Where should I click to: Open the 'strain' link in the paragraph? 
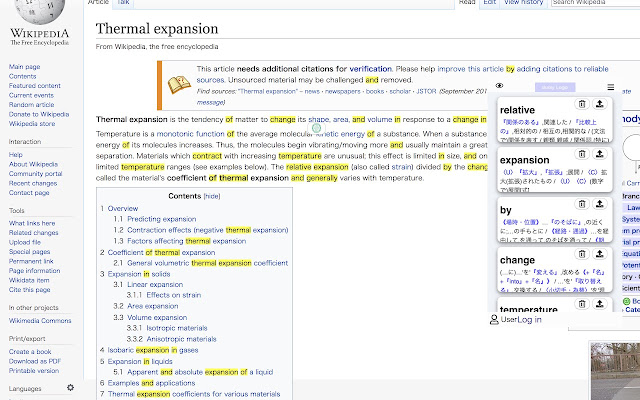coord(400,167)
